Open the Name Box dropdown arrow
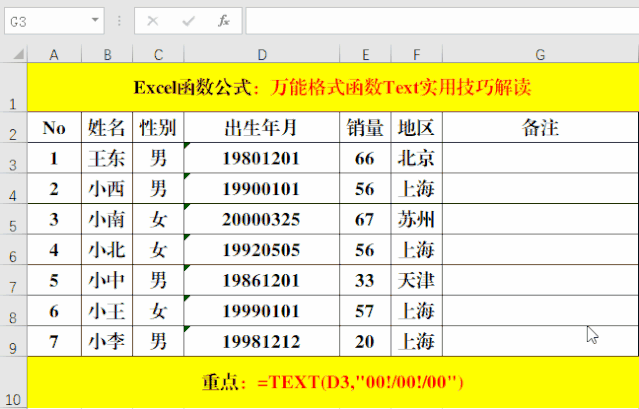This screenshot has width=639, height=409. coord(96,20)
